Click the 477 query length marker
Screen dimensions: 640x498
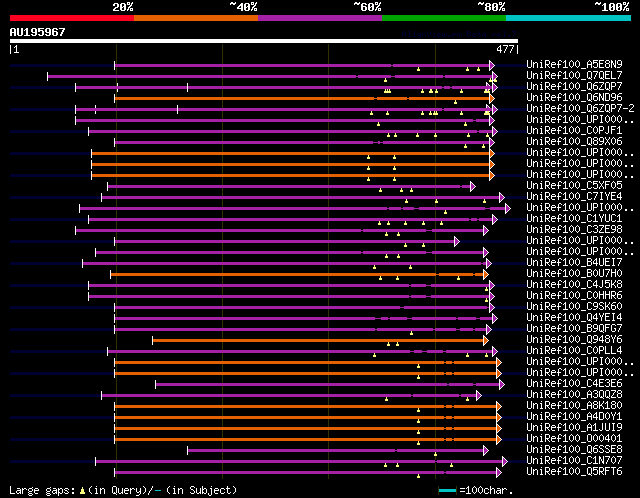pos(505,49)
